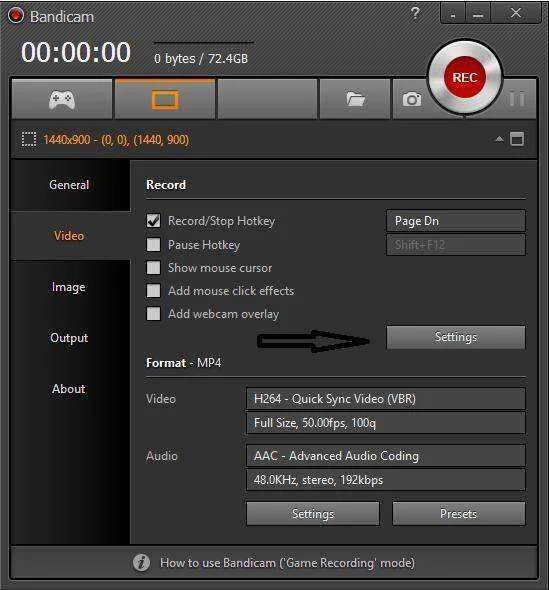
Task: Open the About tab
Action: pos(70,389)
